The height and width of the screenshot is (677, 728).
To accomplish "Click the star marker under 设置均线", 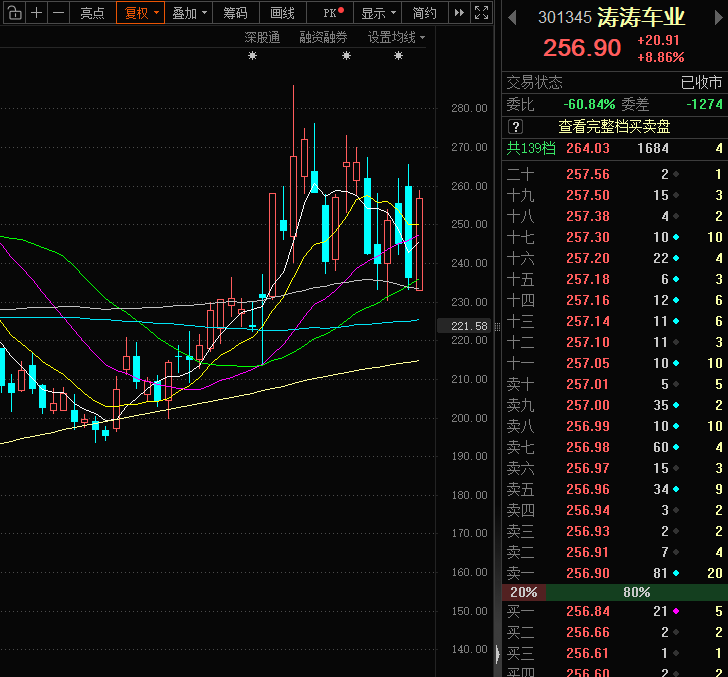I will tap(398, 56).
